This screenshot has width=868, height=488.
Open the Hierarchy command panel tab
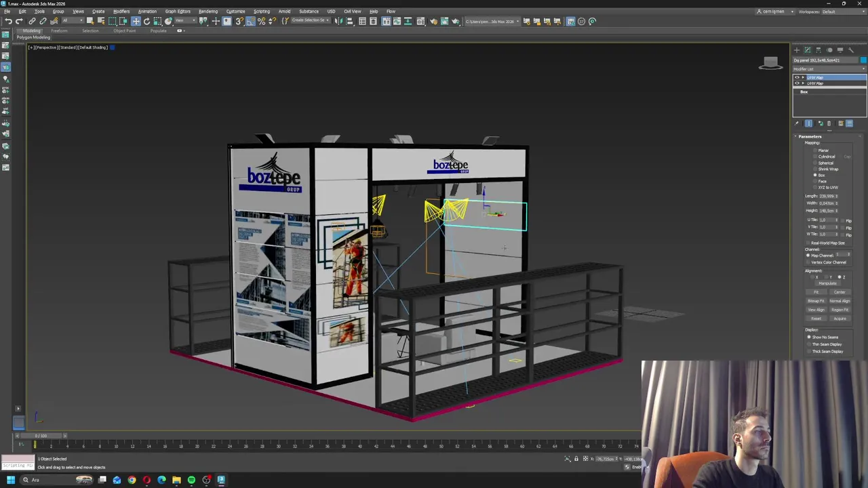point(818,49)
